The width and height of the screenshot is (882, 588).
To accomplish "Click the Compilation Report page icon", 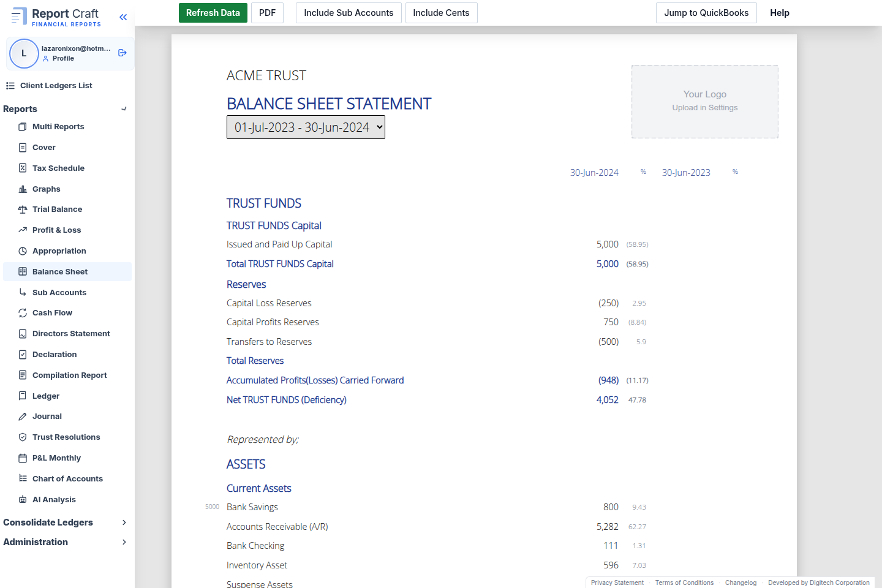I will 23,375.
